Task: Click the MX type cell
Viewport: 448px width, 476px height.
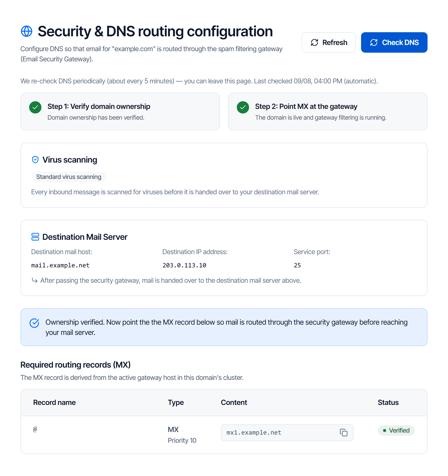Action: click(173, 429)
